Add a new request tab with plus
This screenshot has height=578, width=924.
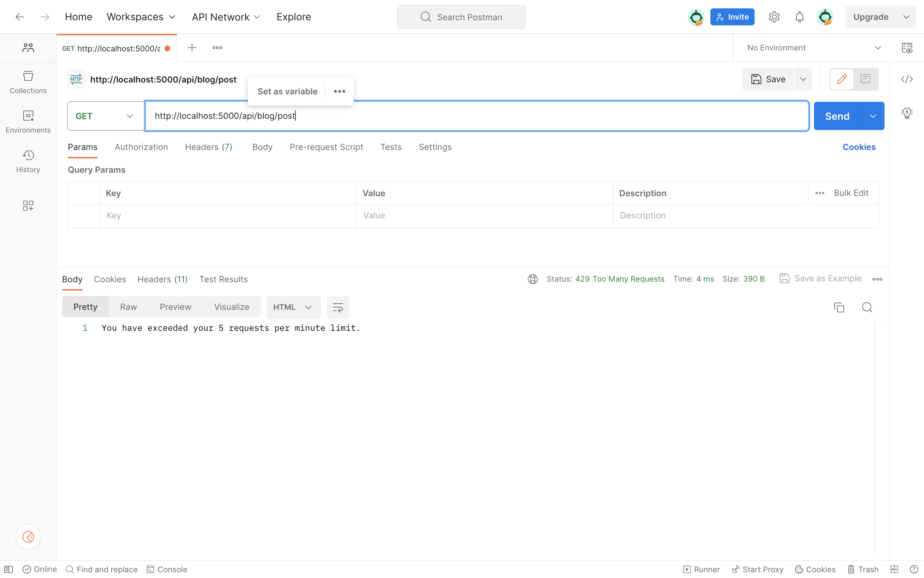tap(192, 48)
